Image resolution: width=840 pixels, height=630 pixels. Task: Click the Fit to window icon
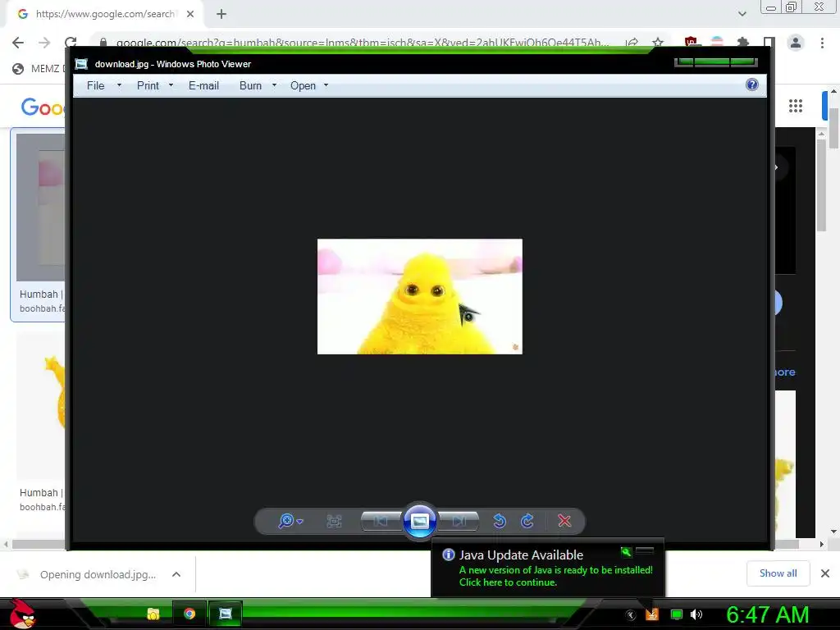tap(334, 521)
